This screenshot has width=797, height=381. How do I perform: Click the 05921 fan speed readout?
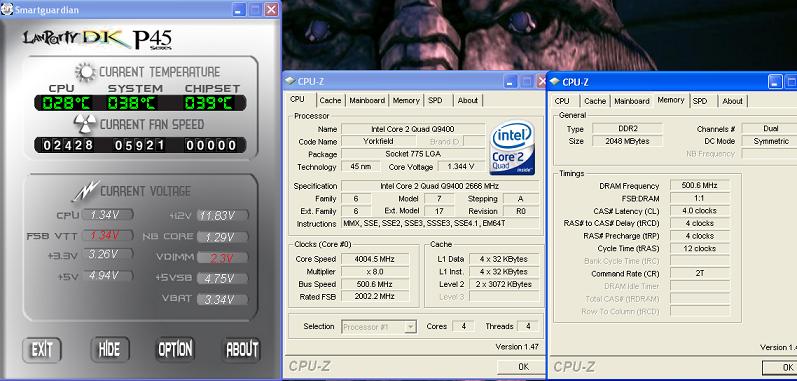[x=139, y=145]
